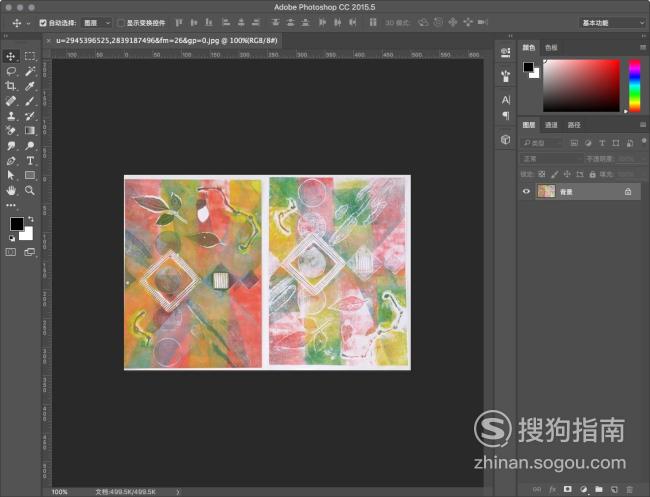
Task: Select the Zoom tool
Action: coord(29,190)
